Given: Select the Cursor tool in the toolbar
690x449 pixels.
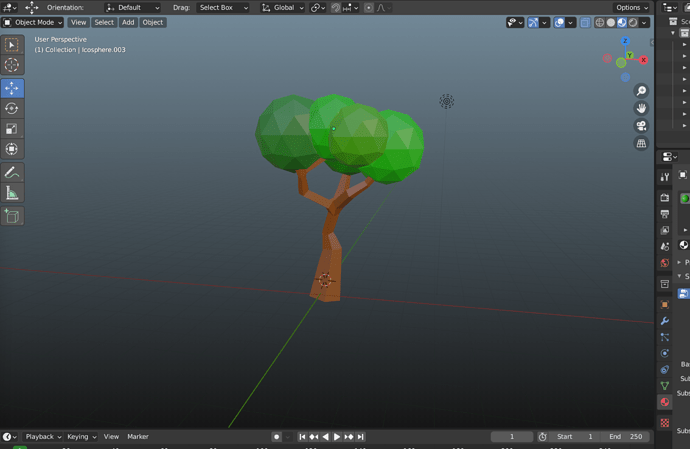Looking at the screenshot, I should (12, 65).
